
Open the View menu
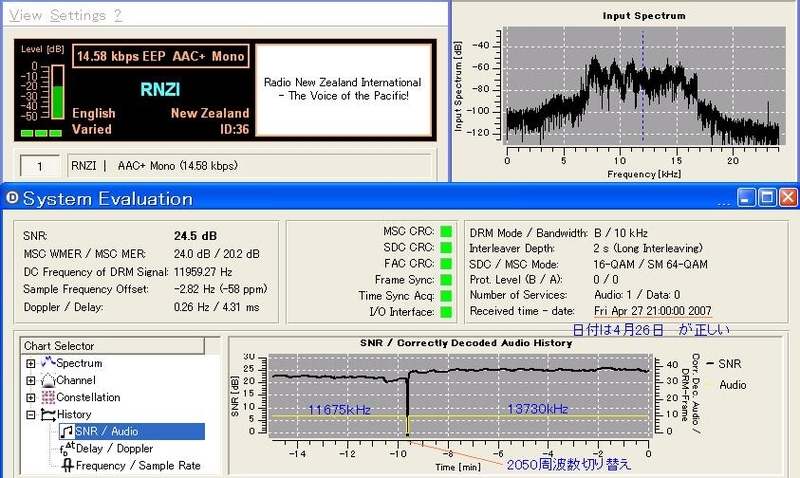point(26,15)
